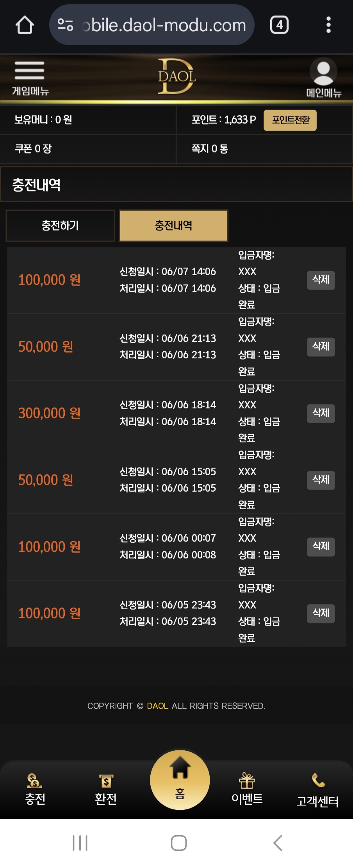Delete the 06/05 23:43 charge entry

click(321, 614)
